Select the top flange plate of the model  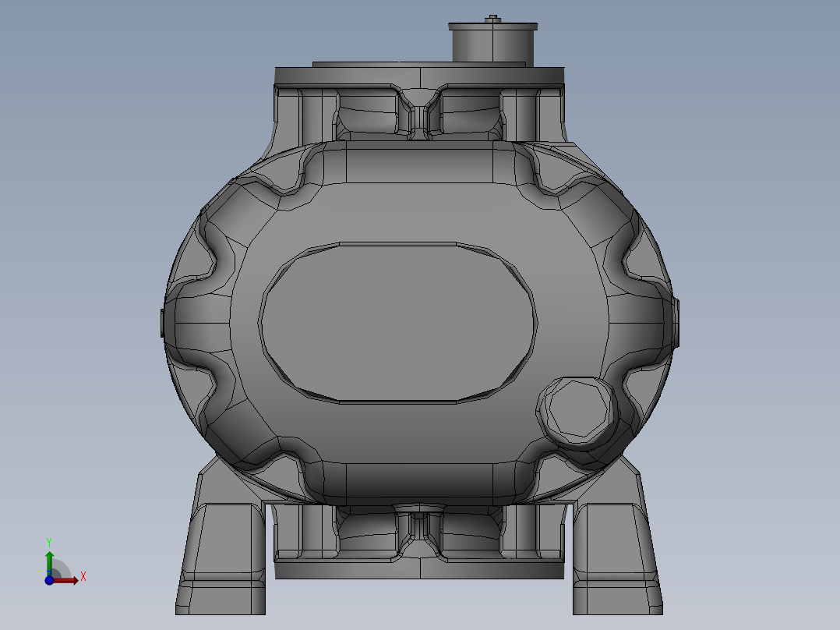click(x=419, y=76)
